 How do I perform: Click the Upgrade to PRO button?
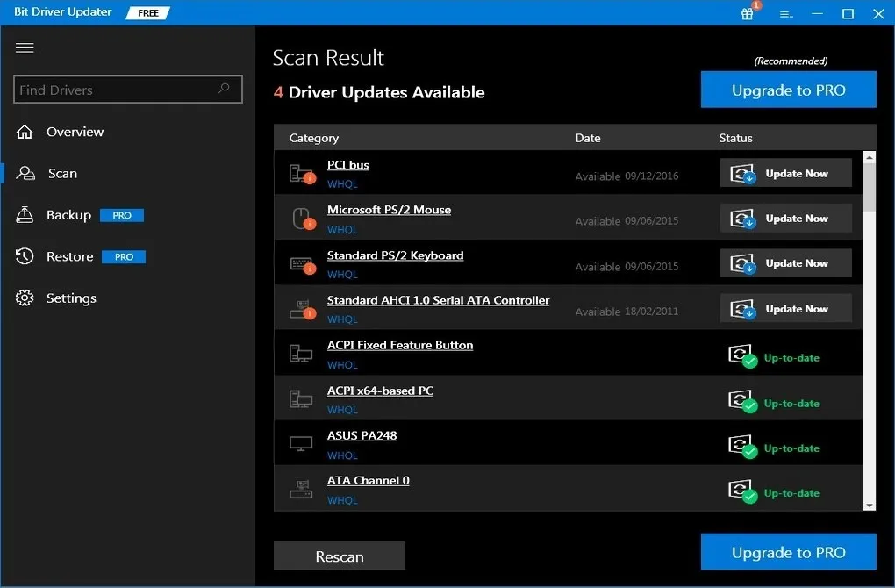click(x=787, y=89)
